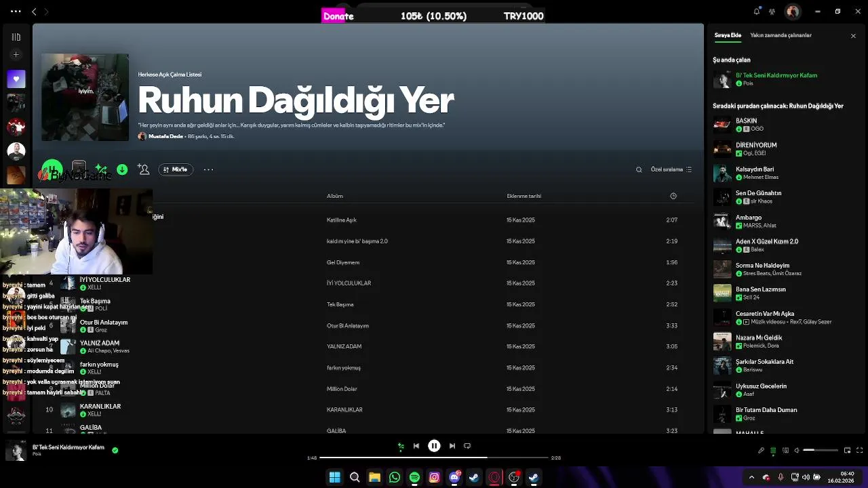Sort by Eklenme tarihi column header
The height and width of the screenshot is (488, 868).
tap(524, 196)
